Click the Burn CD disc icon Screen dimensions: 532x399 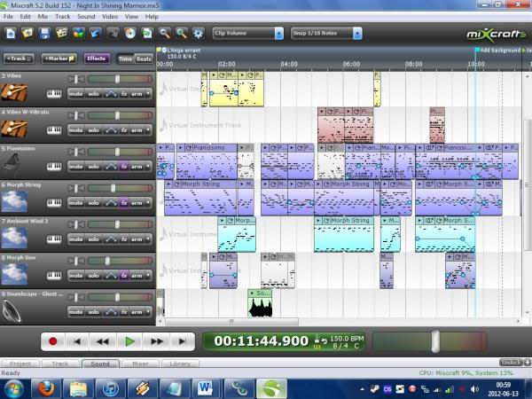[x=130, y=34]
